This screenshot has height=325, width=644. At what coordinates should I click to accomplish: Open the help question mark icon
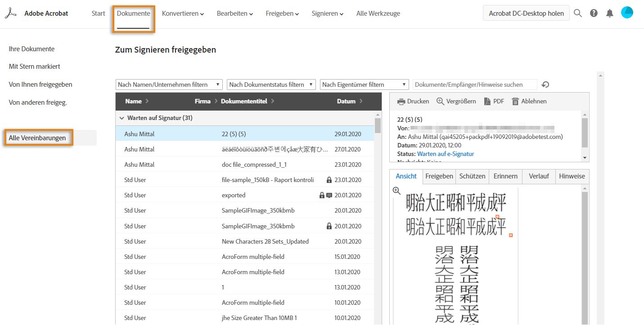(x=594, y=13)
